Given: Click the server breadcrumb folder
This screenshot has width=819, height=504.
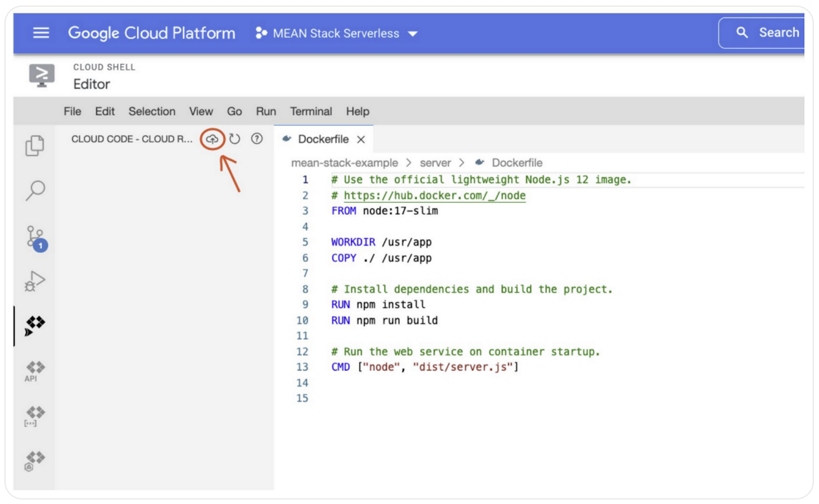Looking at the screenshot, I should [435, 163].
